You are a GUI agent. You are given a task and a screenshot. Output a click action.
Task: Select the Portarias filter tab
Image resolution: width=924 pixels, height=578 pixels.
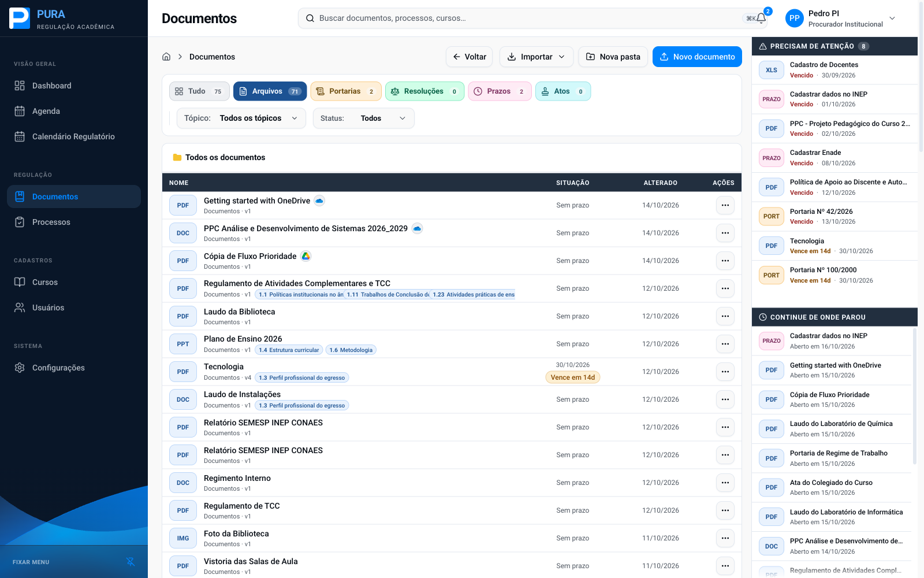coord(346,91)
